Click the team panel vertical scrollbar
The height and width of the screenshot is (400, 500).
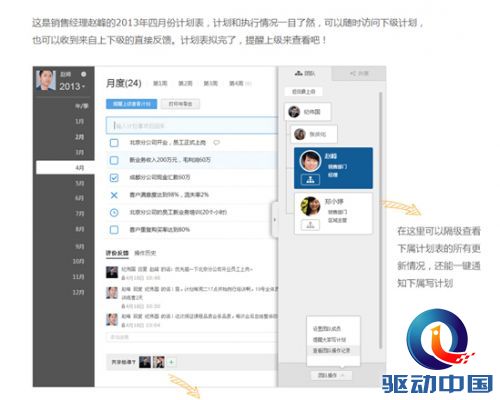click(381, 220)
